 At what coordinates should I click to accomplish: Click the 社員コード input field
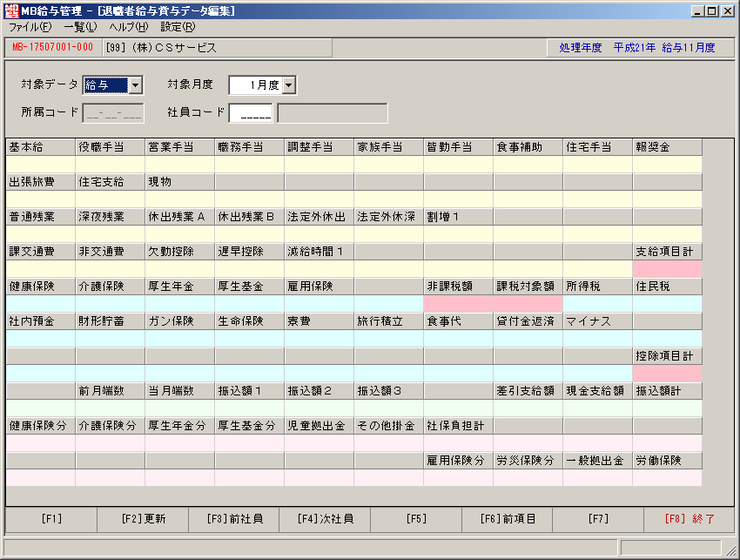point(251,113)
